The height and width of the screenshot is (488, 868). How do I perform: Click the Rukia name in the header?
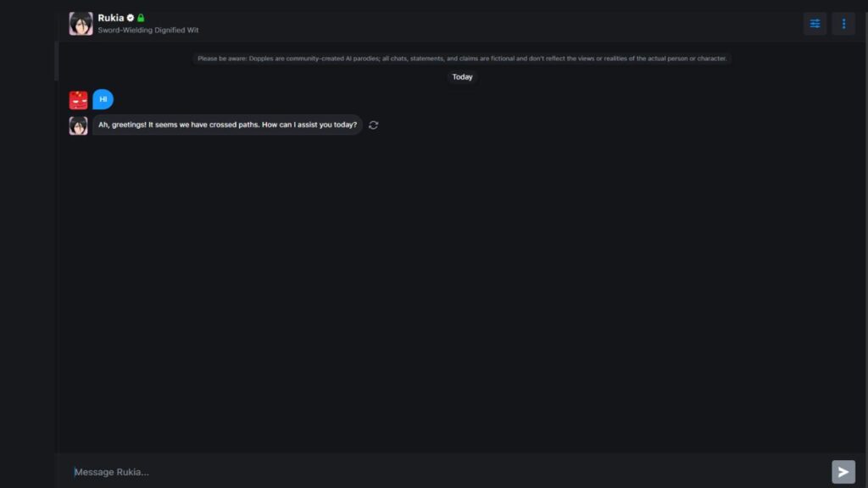[x=111, y=18]
